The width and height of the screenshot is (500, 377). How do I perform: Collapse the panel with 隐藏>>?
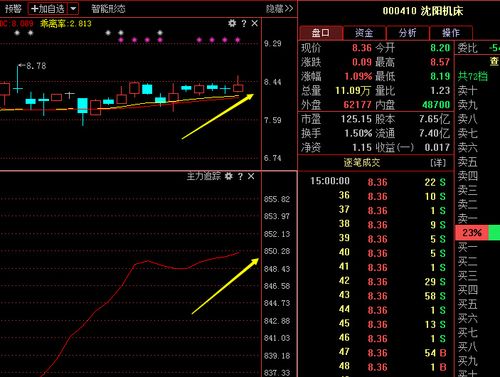coord(279,9)
